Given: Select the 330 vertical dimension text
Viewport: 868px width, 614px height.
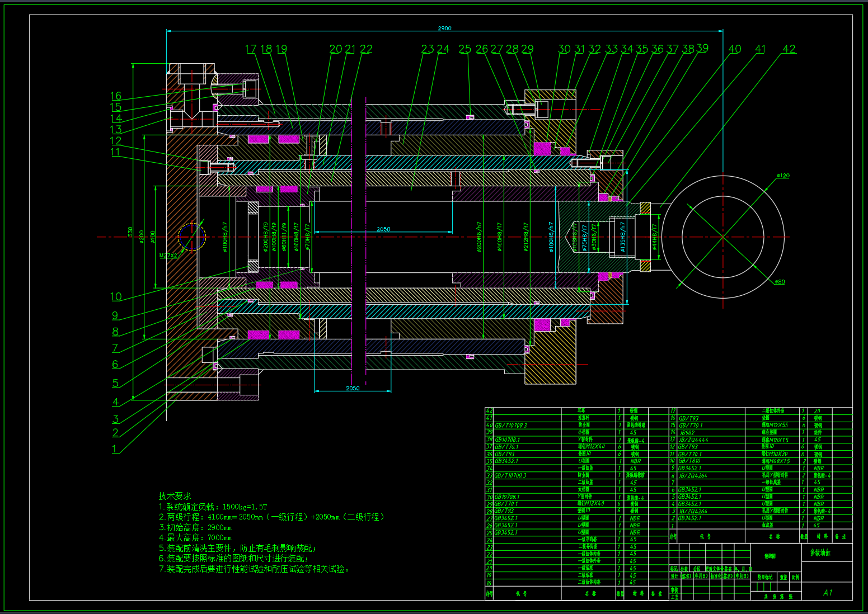Looking at the screenshot, I should tap(130, 231).
